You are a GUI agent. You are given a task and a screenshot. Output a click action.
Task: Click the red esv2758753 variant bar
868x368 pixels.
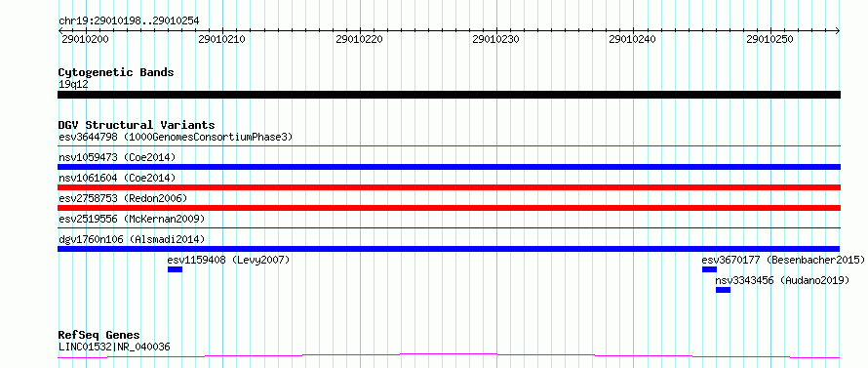[x=449, y=208]
